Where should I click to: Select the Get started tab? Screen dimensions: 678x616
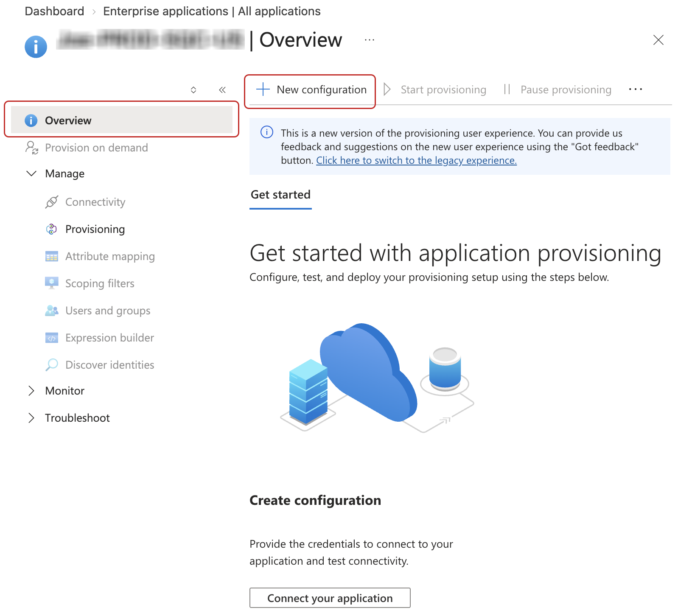click(x=281, y=195)
